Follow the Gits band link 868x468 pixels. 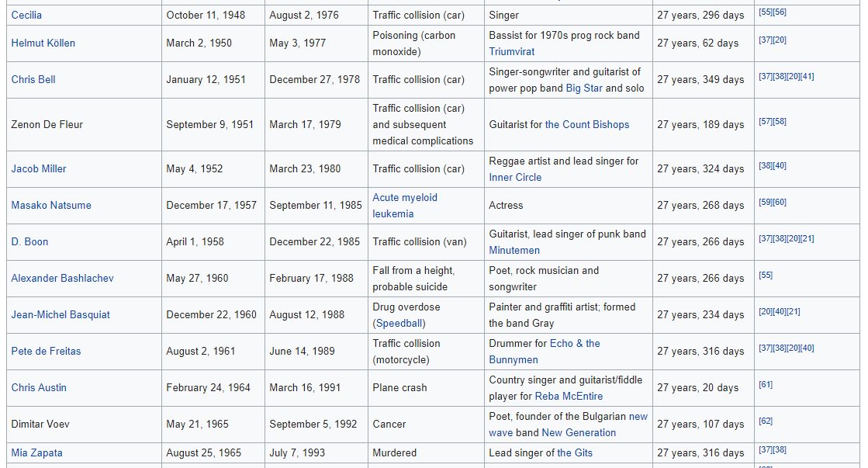click(575, 452)
